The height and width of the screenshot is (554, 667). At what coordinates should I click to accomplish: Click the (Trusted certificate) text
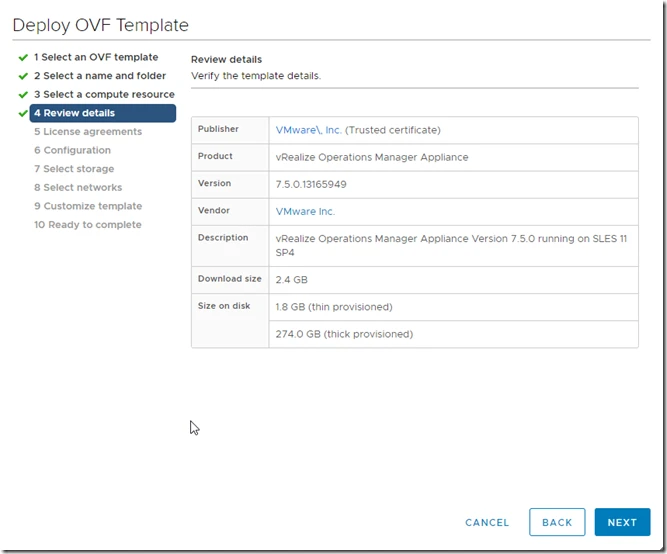[x=393, y=130]
